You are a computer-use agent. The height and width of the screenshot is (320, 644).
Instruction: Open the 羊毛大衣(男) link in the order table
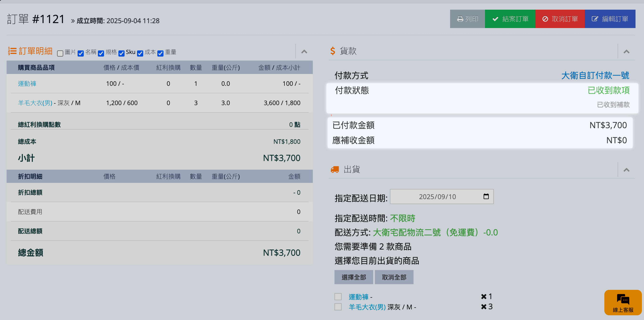(35, 103)
